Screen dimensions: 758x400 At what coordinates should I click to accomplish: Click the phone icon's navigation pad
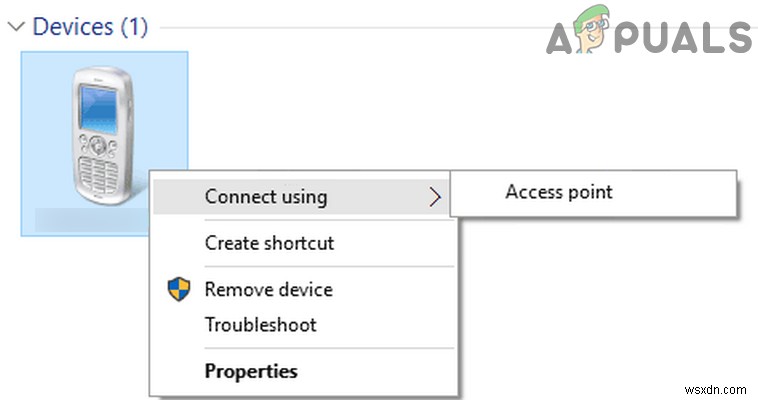[98, 145]
